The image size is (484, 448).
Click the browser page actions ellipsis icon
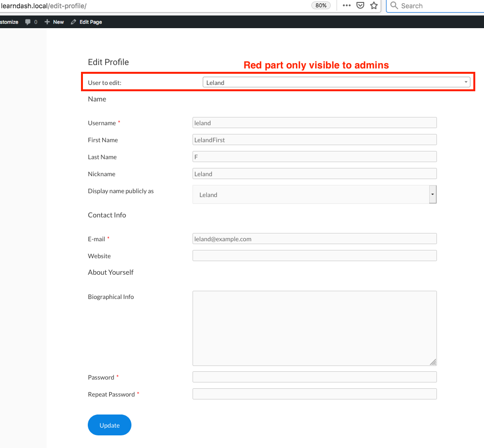[346, 5]
